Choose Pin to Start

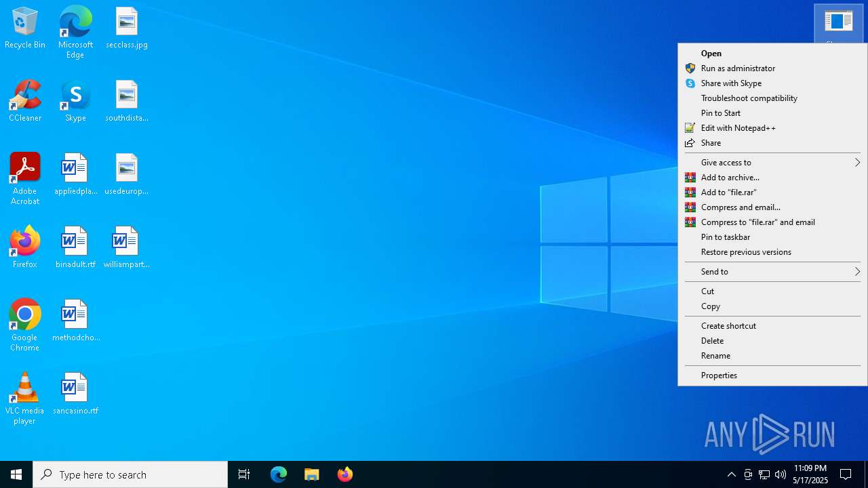tap(772, 113)
